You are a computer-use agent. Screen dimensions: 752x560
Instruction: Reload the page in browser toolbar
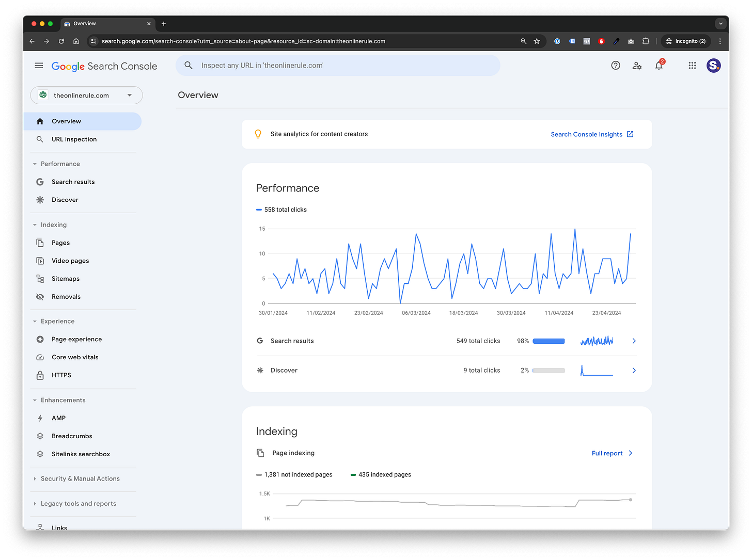[x=61, y=41]
